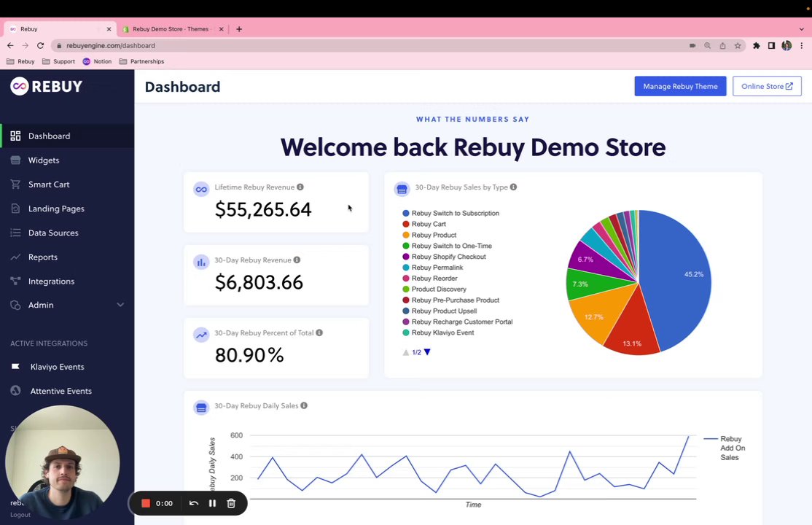Open the browser extensions puzzle icon

757,46
